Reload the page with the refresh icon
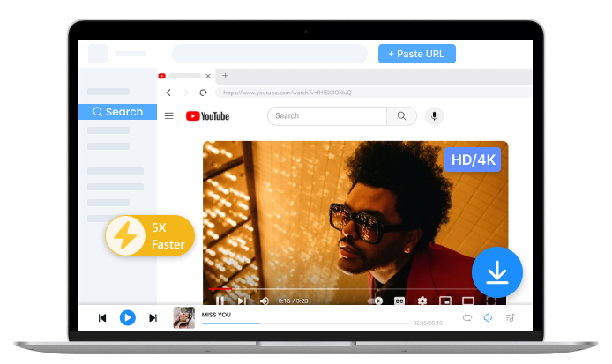Image resolution: width=612 pixels, height=364 pixels. tap(204, 93)
